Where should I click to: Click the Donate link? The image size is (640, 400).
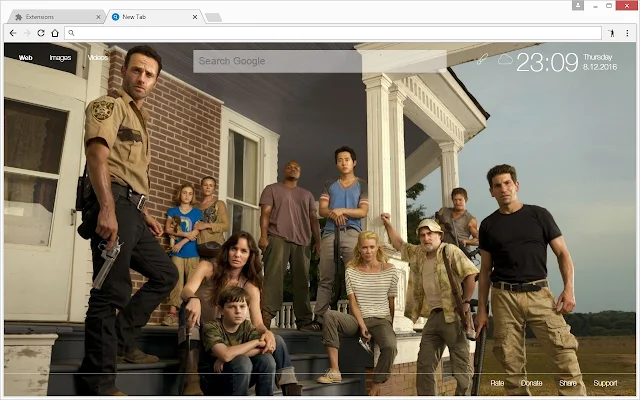pyautogui.click(x=531, y=383)
